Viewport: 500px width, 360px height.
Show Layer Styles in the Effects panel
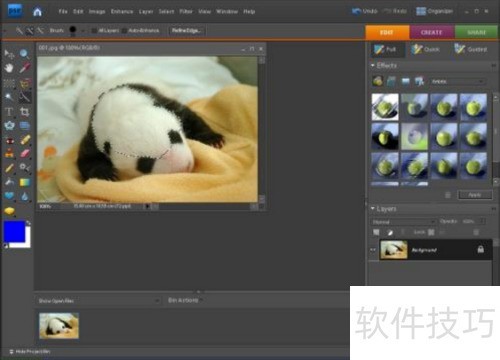[x=391, y=81]
